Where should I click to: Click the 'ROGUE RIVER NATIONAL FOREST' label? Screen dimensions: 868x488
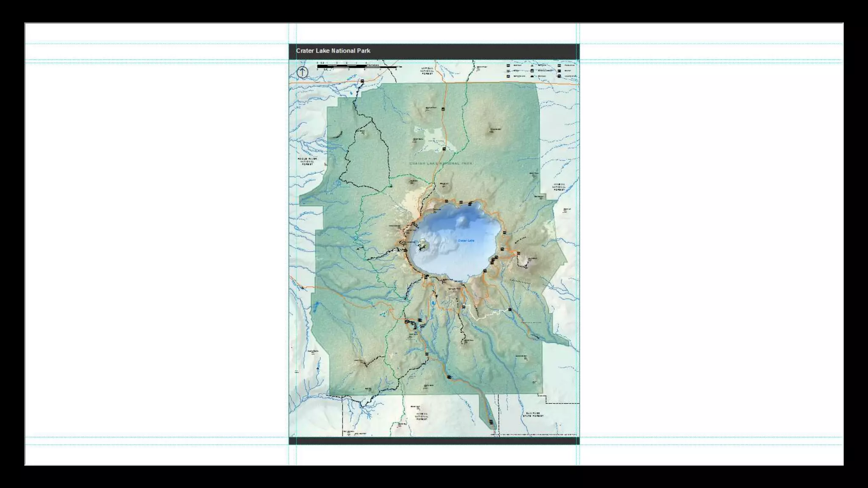tap(307, 161)
